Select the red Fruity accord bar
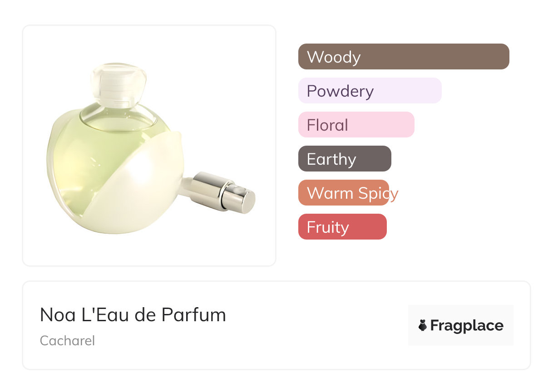This screenshot has height=392, width=553. (x=342, y=227)
